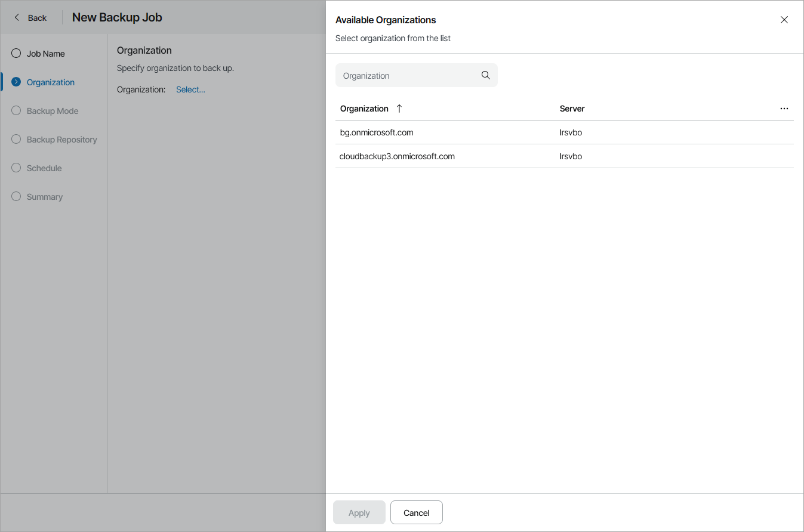The width and height of the screenshot is (804, 532).
Task: Click the Cancel button
Action: (x=416, y=513)
